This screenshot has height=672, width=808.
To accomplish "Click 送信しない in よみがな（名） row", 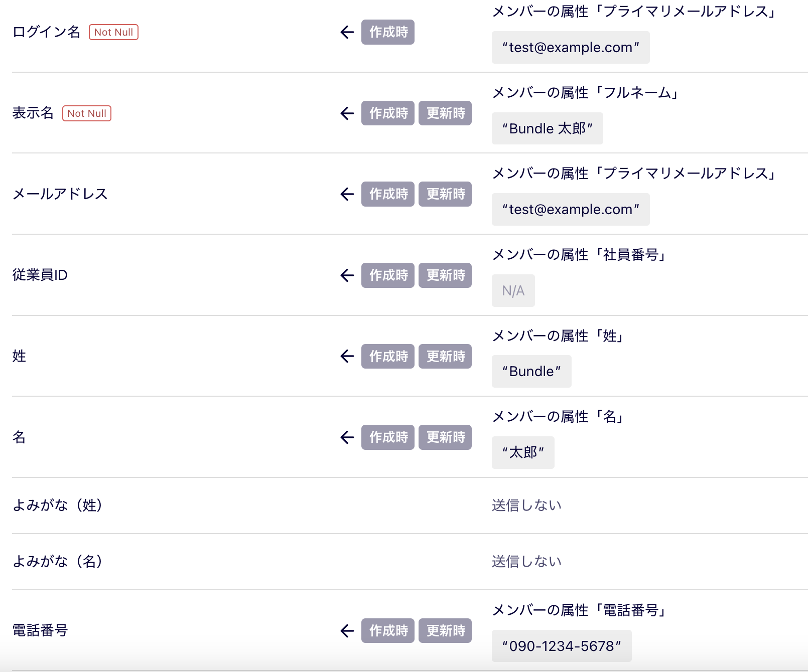I will [526, 562].
